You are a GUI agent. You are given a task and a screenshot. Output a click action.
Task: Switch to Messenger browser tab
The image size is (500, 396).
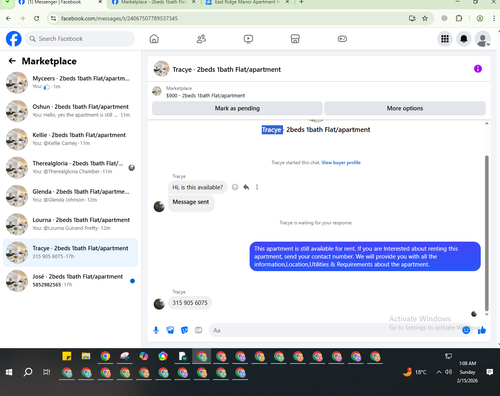click(x=60, y=3)
